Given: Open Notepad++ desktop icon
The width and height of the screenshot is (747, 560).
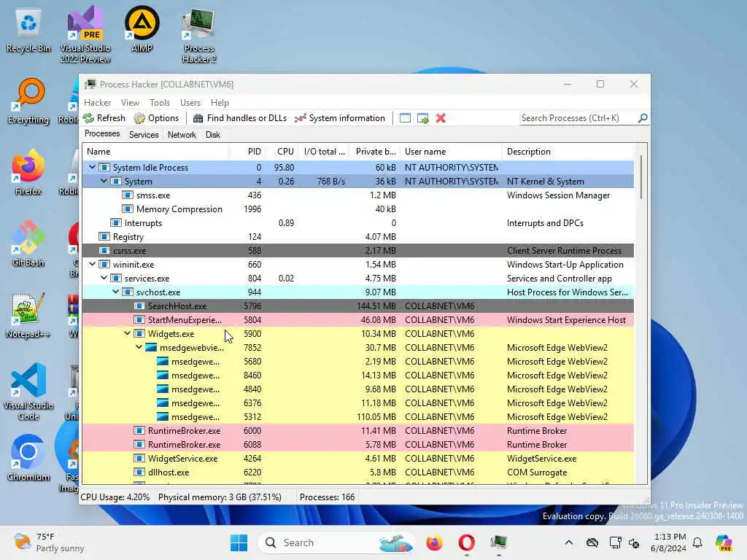Looking at the screenshot, I should click(28, 316).
